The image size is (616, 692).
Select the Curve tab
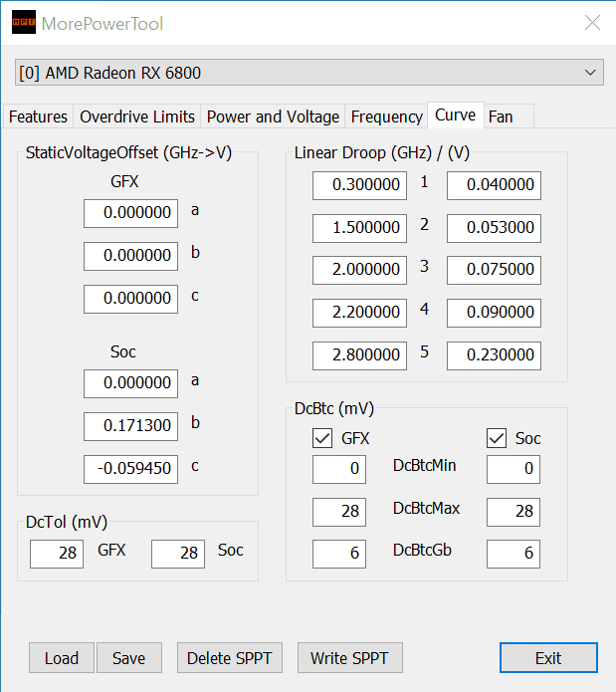tap(456, 115)
